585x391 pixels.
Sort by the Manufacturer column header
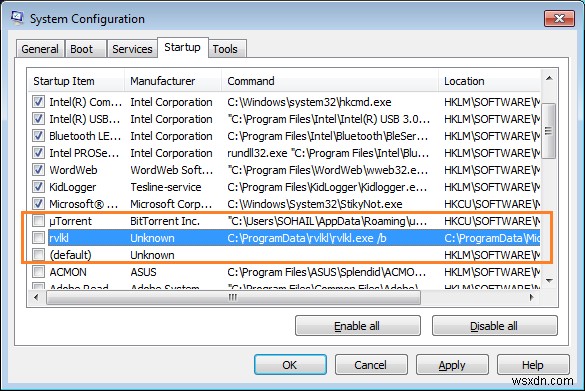coord(173,81)
